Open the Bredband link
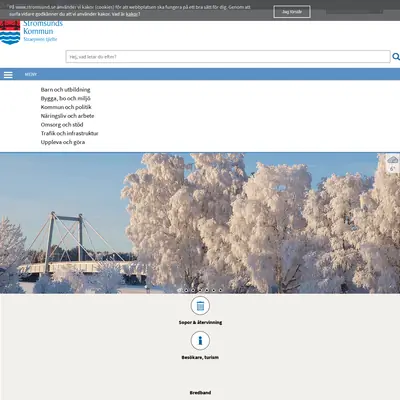 click(200, 393)
